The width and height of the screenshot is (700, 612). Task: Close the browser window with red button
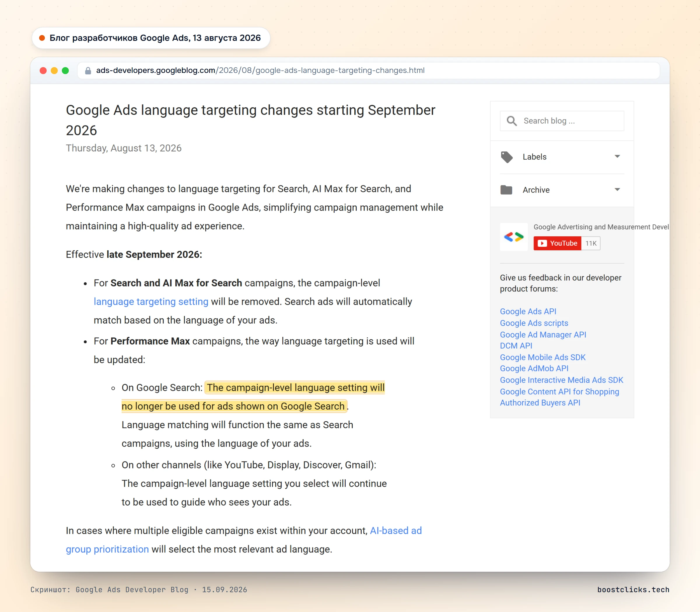pyautogui.click(x=43, y=71)
